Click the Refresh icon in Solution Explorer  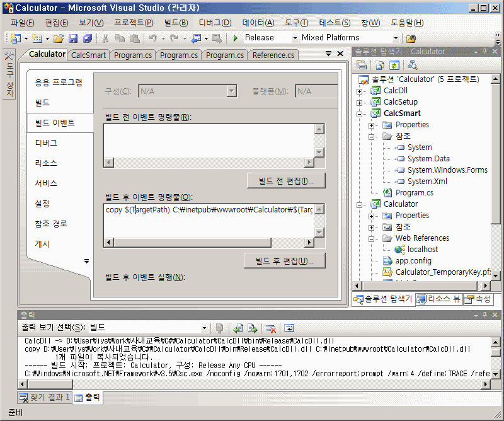point(394,66)
